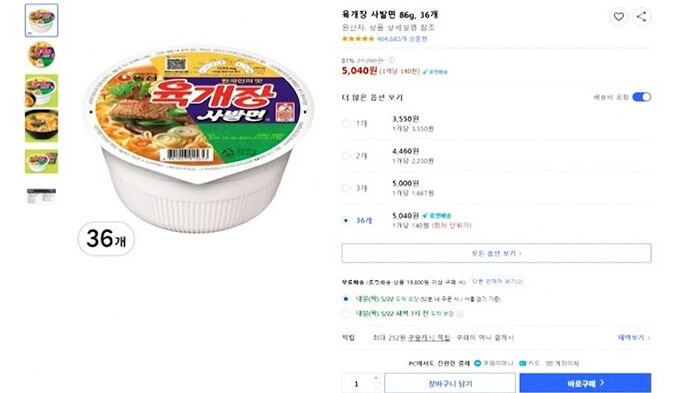Select the 1개 option radio button
The height and width of the screenshot is (393, 699).
[x=346, y=123]
